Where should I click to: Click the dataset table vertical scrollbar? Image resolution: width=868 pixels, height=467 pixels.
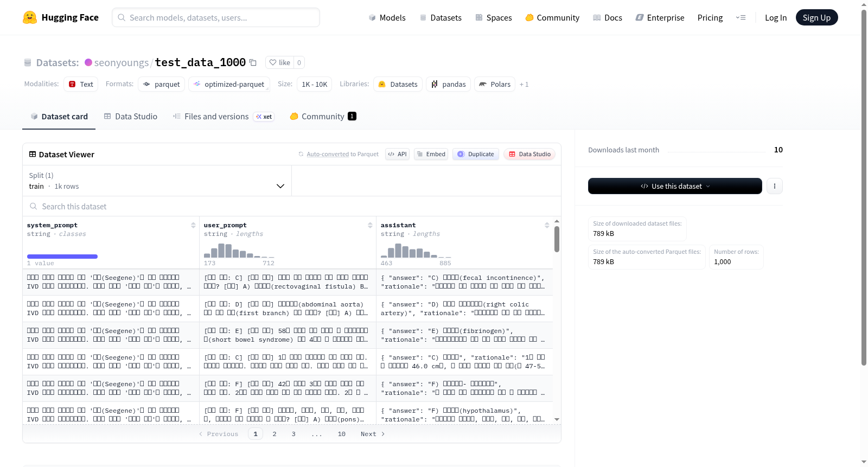tap(557, 239)
